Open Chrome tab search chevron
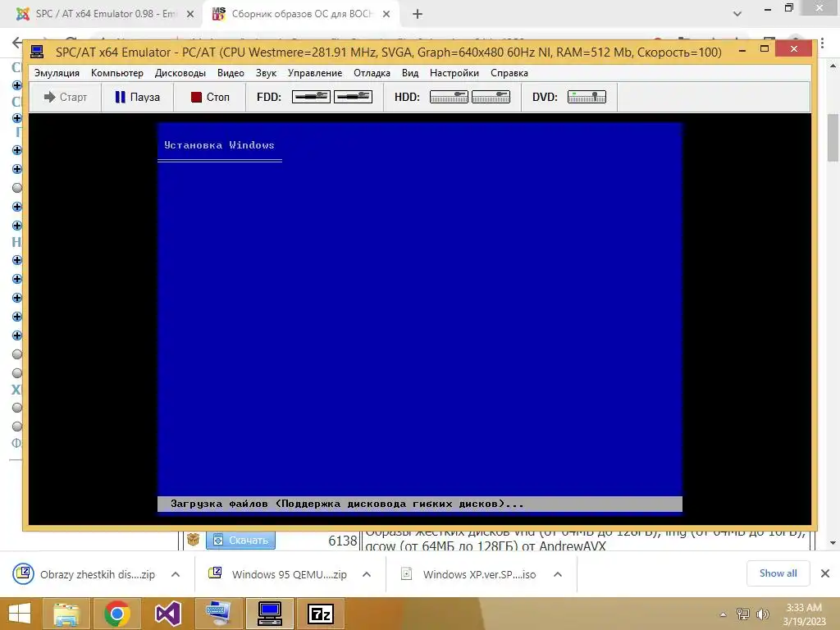The height and width of the screenshot is (630, 840). (x=737, y=14)
